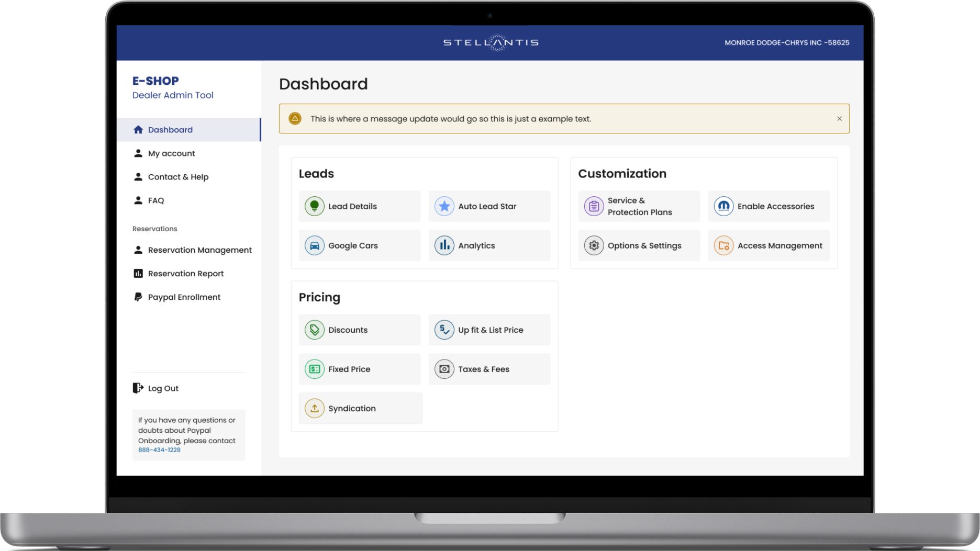Viewport: 980px width, 551px height.
Task: Click the Log Out button
Action: (x=163, y=388)
